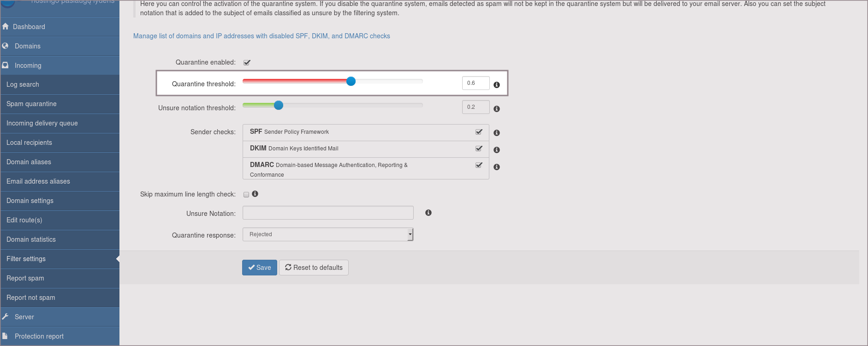The width and height of the screenshot is (868, 346).
Task: Click the Unsure Notation text field
Action: [x=327, y=213]
